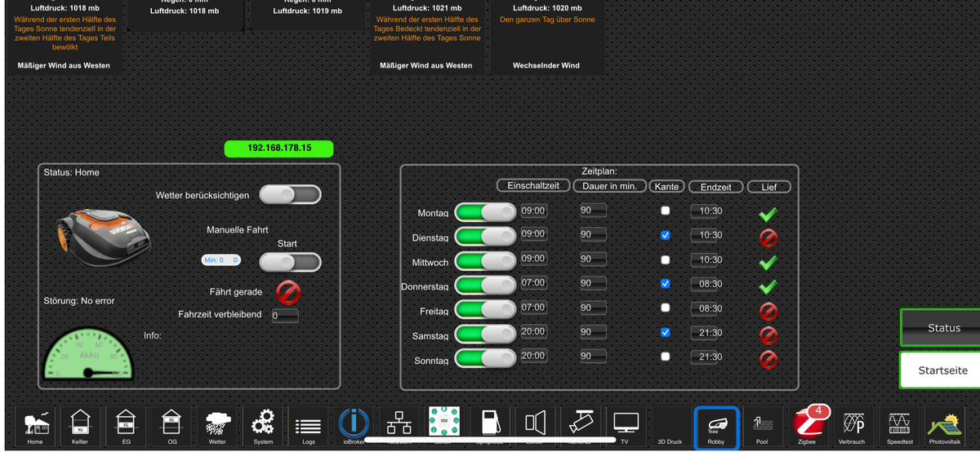Screen dimensions: 980x452
Task: Edit the Montag Dauer 90 field
Action: coord(593,210)
